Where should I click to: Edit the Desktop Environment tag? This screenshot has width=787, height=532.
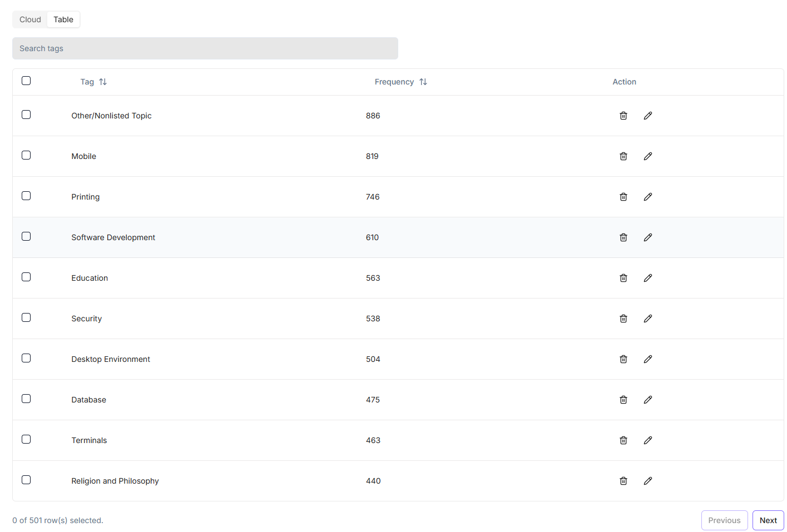click(647, 359)
